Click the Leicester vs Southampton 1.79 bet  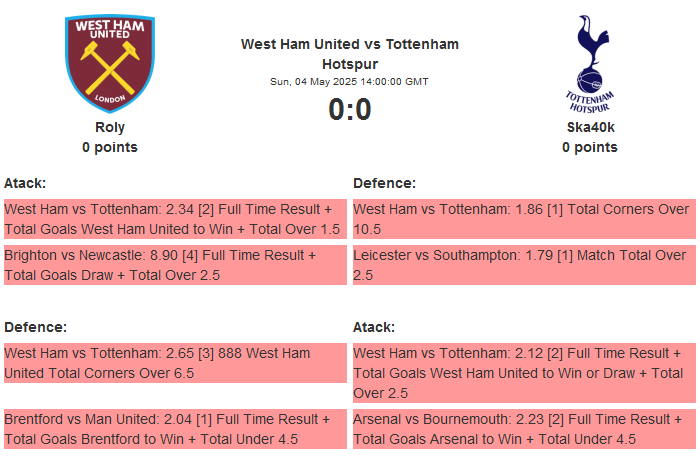coord(523,265)
